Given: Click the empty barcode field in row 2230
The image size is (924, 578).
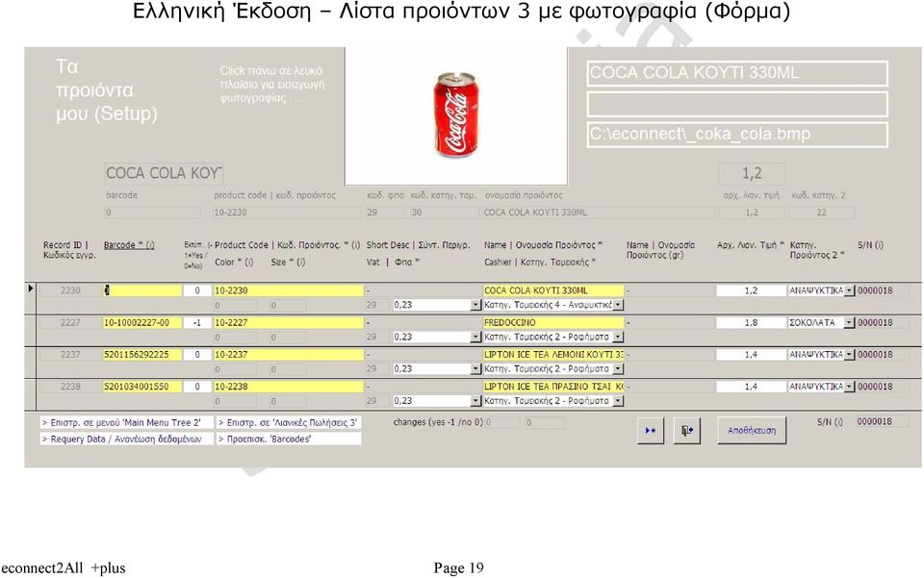Looking at the screenshot, I should tap(142, 290).
